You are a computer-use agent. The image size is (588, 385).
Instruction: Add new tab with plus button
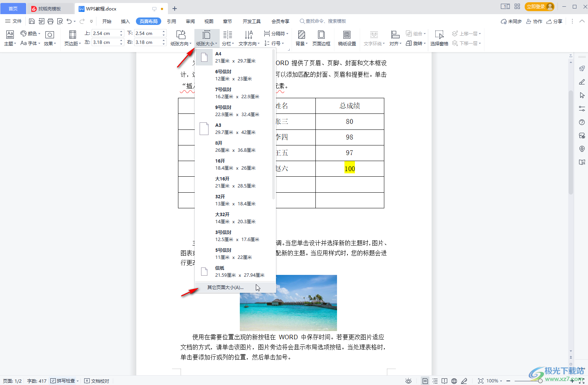tap(175, 9)
